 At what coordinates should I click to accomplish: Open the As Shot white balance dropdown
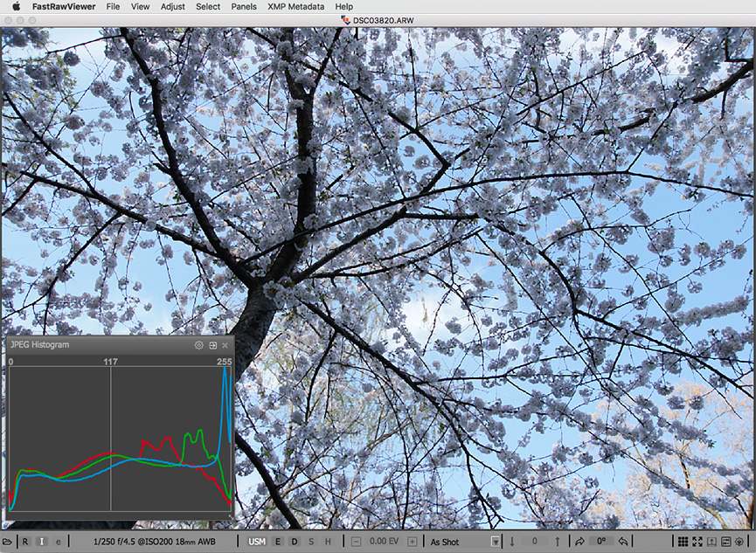464,542
